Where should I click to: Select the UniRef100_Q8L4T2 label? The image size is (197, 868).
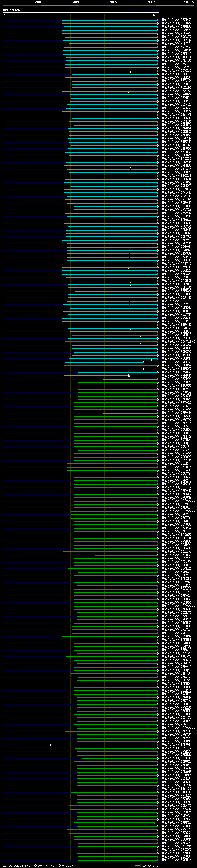pos(177,806)
